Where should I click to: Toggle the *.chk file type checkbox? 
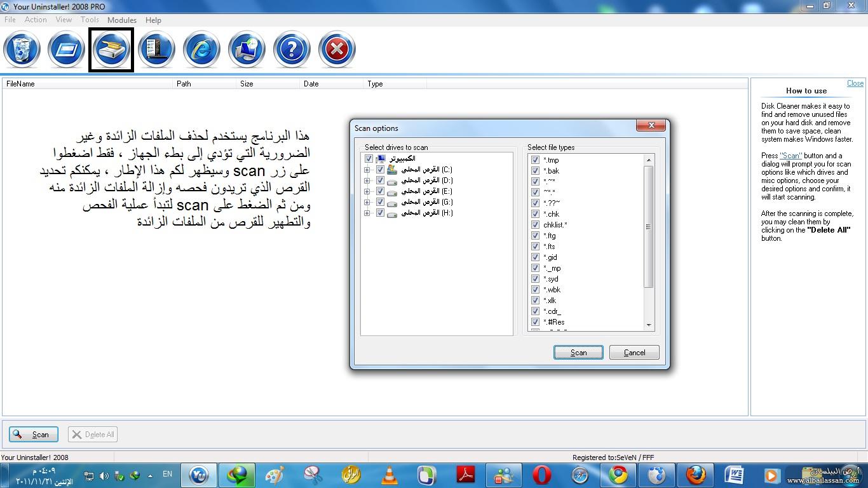click(535, 214)
